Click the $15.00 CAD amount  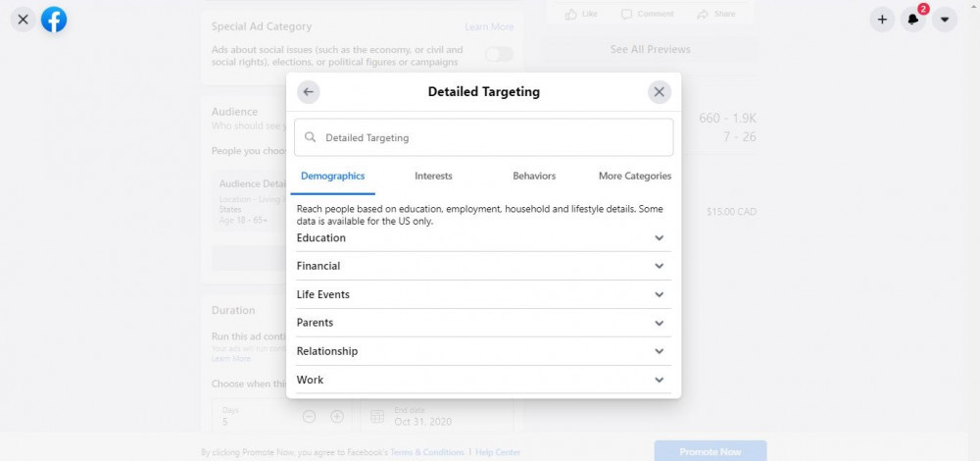click(x=731, y=212)
